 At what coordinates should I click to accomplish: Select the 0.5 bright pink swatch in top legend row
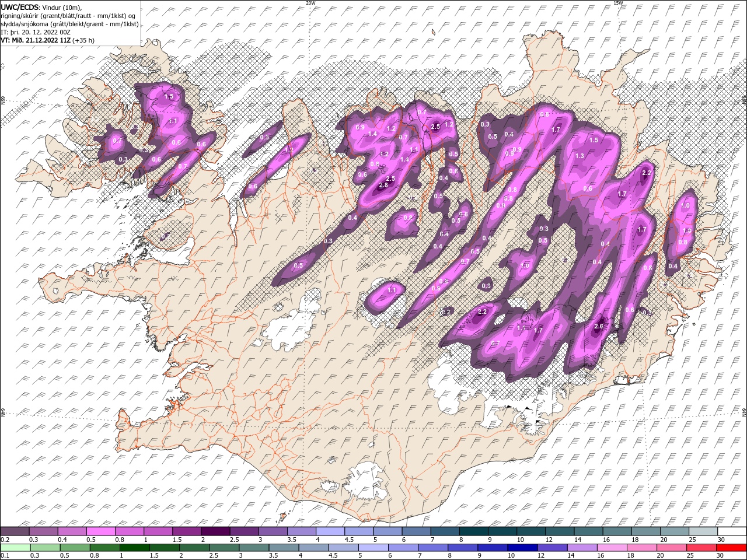coord(101,531)
